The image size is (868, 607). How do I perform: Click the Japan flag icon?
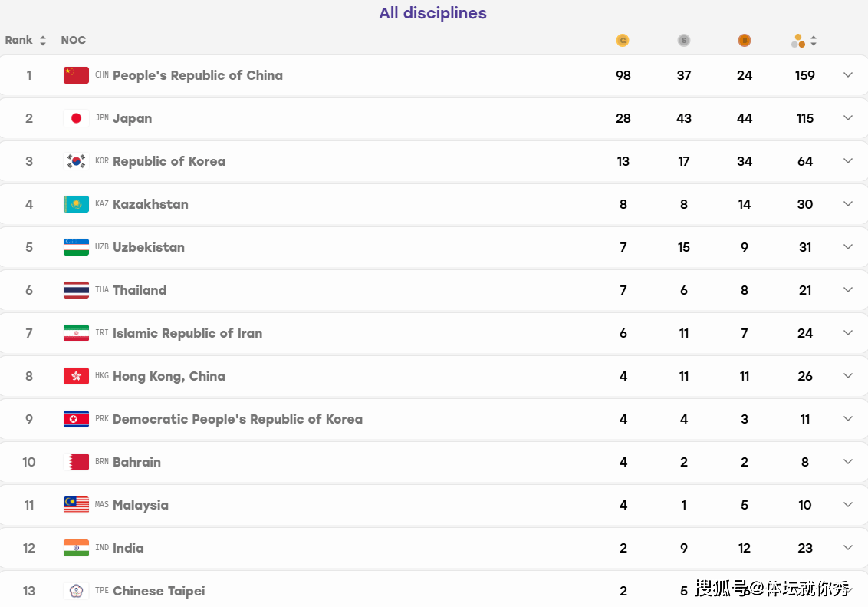tap(77, 118)
